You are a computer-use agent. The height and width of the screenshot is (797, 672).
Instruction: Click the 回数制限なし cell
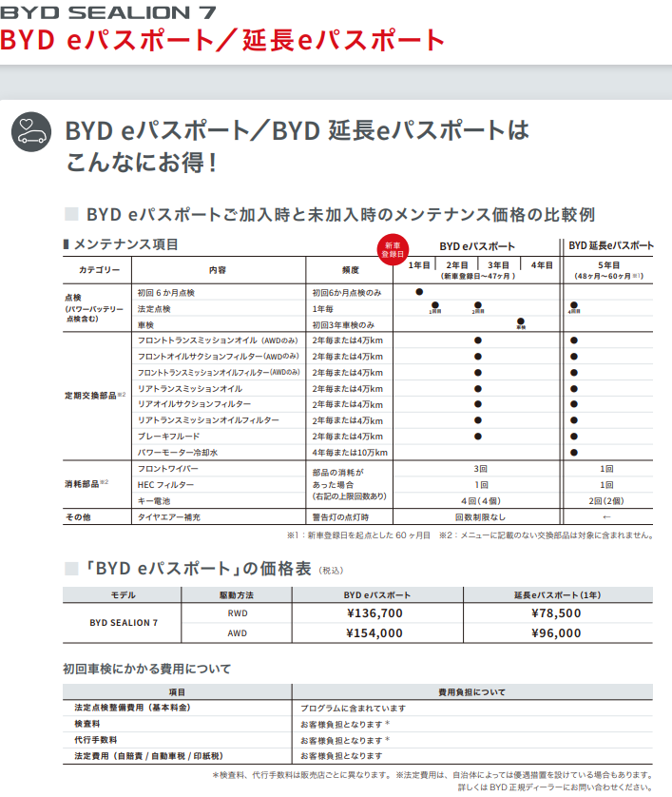[480, 517]
